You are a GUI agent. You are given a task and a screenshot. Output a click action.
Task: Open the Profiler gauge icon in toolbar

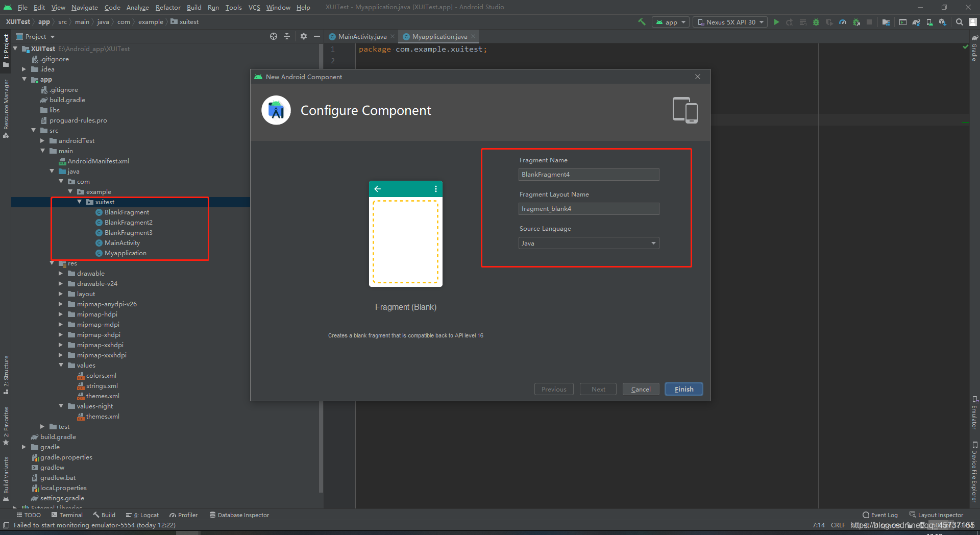click(843, 22)
